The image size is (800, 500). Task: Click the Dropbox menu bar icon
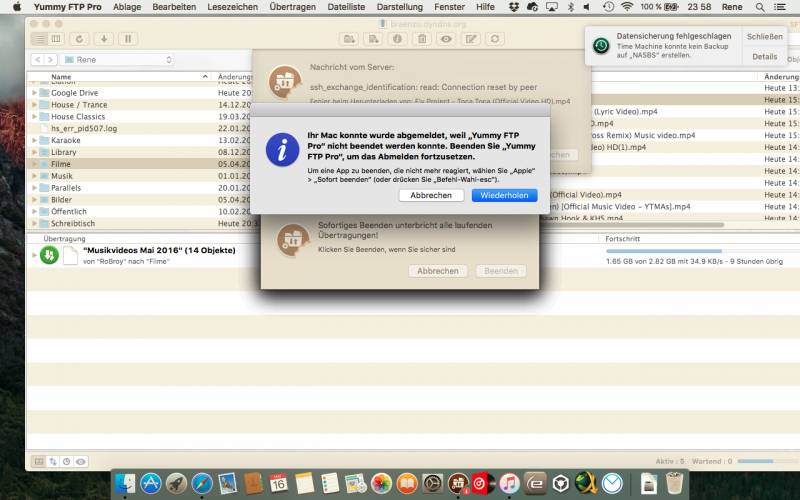(x=513, y=7)
